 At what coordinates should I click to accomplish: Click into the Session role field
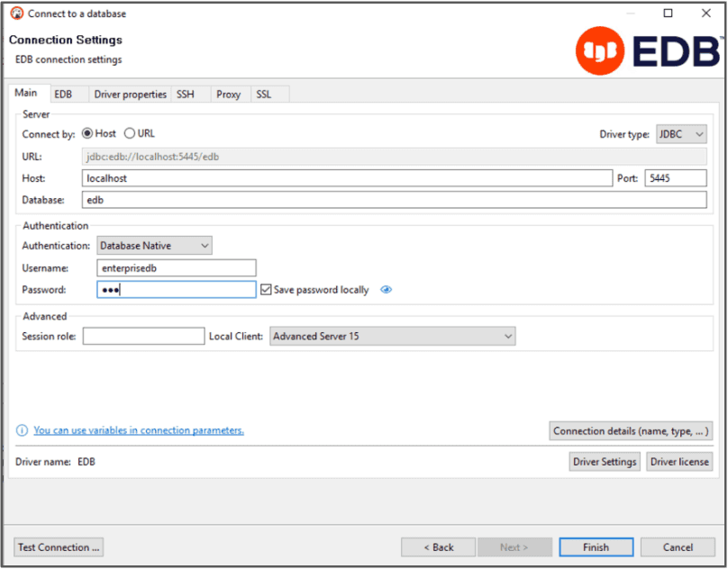144,336
